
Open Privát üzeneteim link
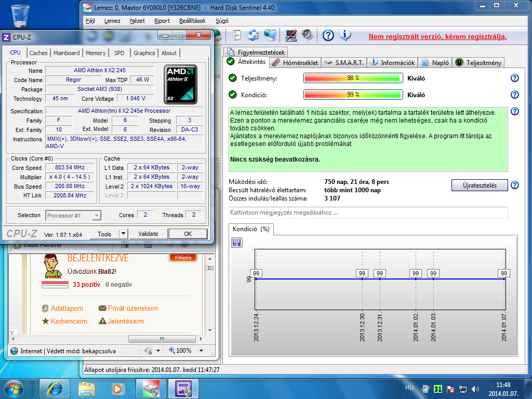click(x=132, y=309)
